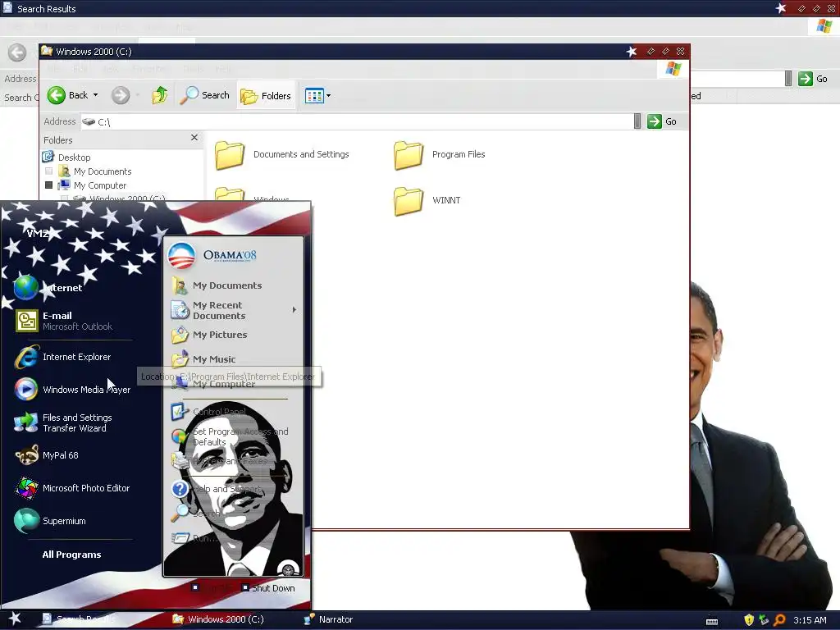This screenshot has width=840, height=630.
Task: Launch Windows Media Player from the Start menu
Action: coord(72,390)
